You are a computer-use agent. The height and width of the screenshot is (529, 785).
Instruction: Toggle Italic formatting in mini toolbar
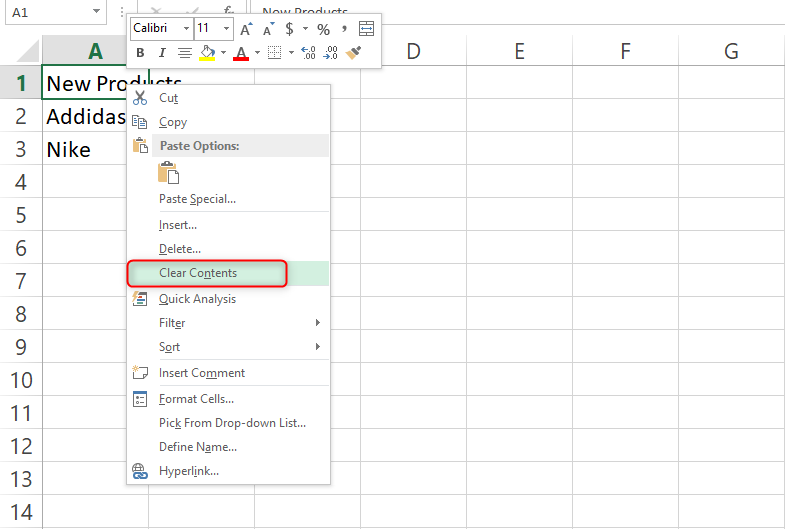162,53
